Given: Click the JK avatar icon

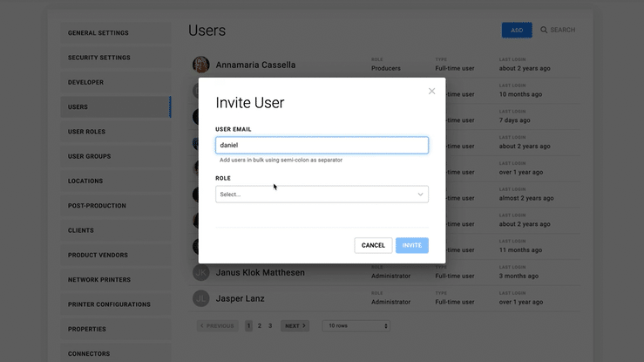Looking at the screenshot, I should point(200,272).
